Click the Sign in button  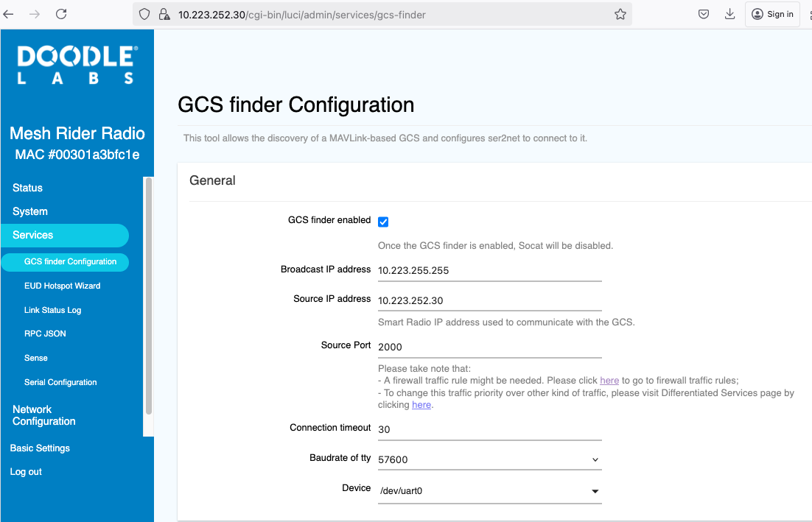click(772, 14)
